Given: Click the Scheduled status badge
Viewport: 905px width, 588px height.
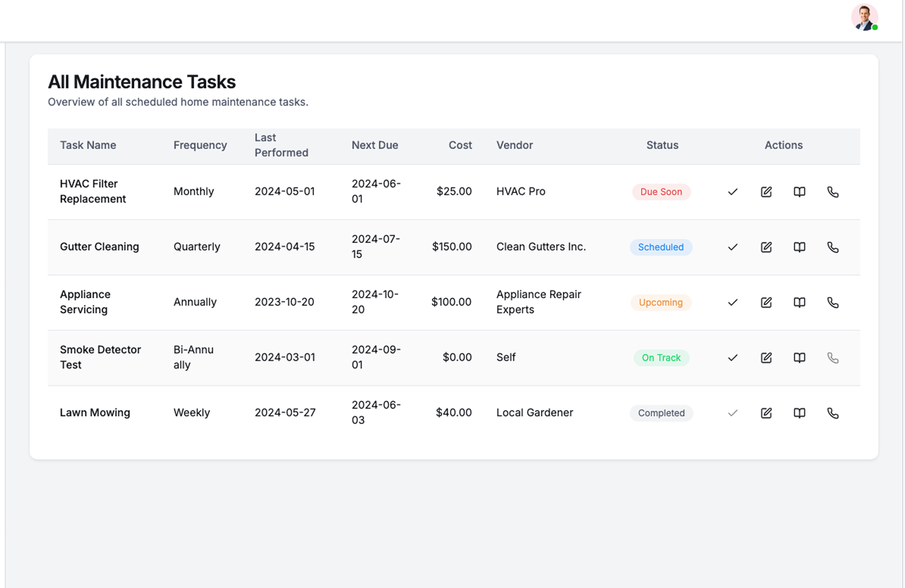Looking at the screenshot, I should pyautogui.click(x=661, y=247).
